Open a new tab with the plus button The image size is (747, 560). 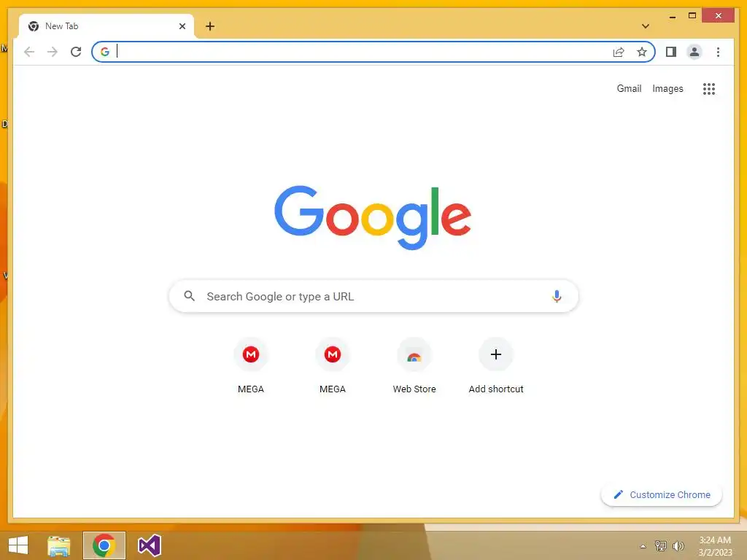click(x=210, y=26)
